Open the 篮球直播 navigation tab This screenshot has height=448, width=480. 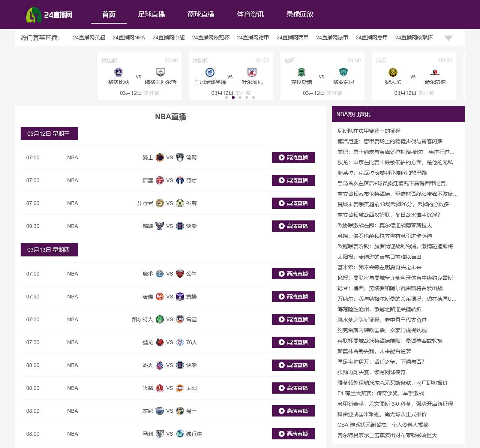click(201, 14)
